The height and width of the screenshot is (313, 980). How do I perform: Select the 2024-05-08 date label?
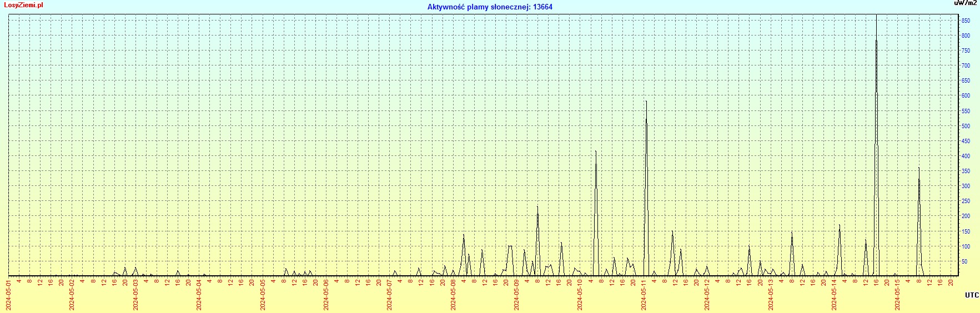coord(453,295)
